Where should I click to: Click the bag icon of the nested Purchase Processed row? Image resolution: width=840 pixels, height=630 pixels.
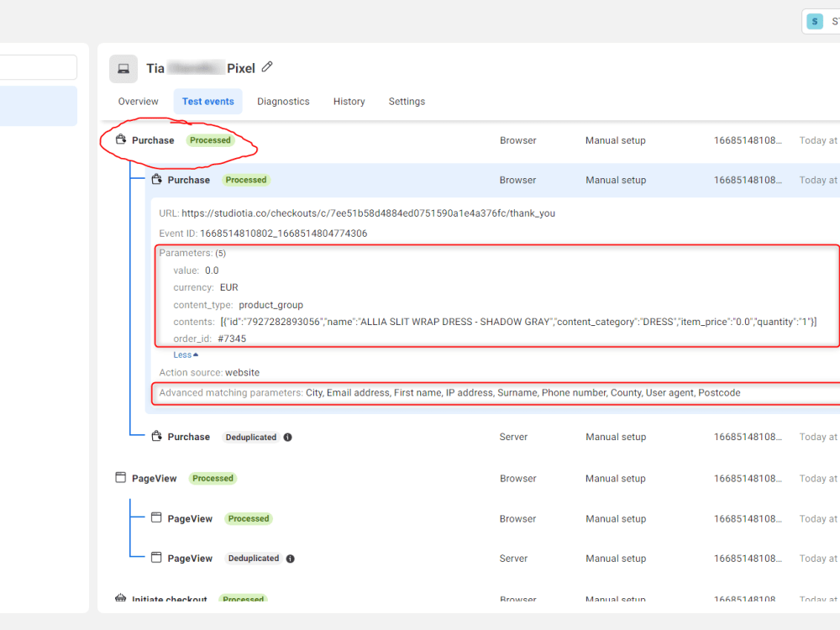pyautogui.click(x=156, y=179)
